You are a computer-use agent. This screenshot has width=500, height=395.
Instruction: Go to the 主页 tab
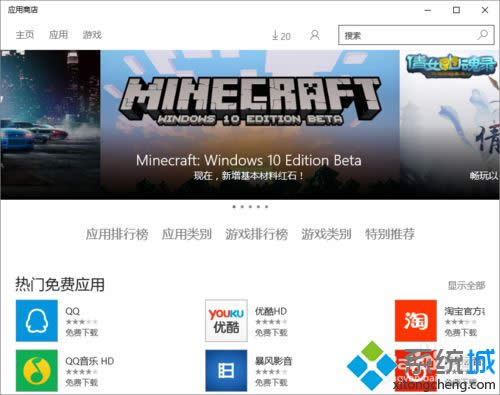pos(25,35)
